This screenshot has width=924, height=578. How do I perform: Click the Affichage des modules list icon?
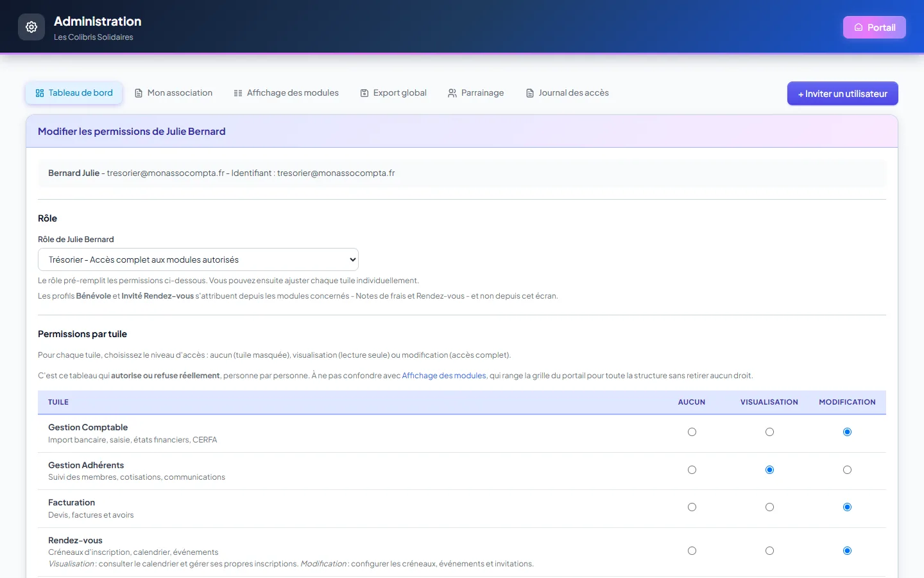pos(238,93)
